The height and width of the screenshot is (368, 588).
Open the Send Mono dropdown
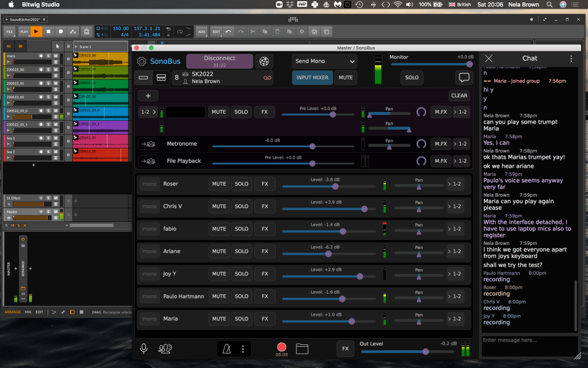(324, 61)
